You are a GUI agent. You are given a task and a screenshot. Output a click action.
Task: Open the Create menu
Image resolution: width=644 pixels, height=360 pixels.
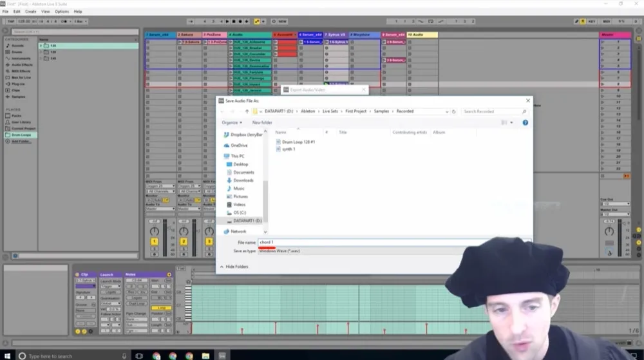pos(31,12)
